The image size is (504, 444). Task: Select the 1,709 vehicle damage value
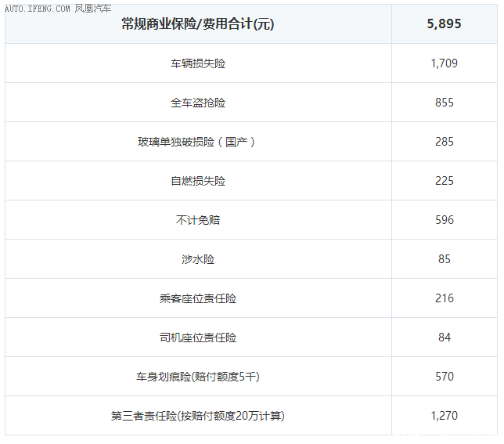(x=444, y=63)
